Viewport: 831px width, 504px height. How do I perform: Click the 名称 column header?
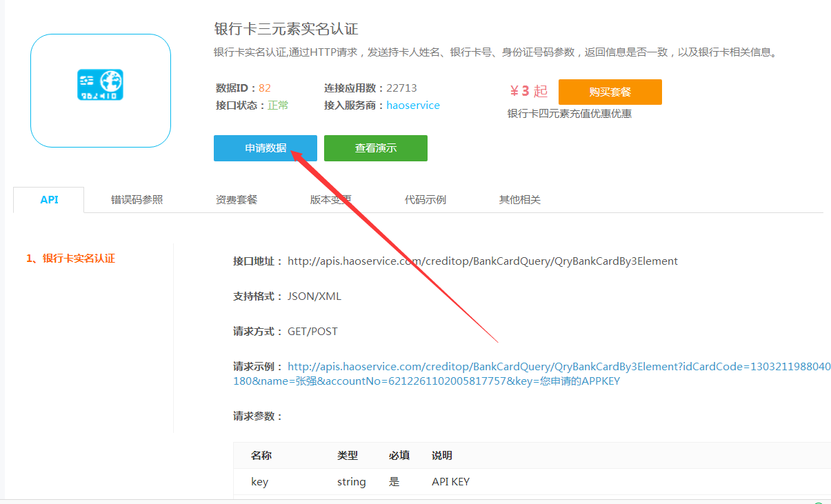pyautogui.click(x=261, y=456)
